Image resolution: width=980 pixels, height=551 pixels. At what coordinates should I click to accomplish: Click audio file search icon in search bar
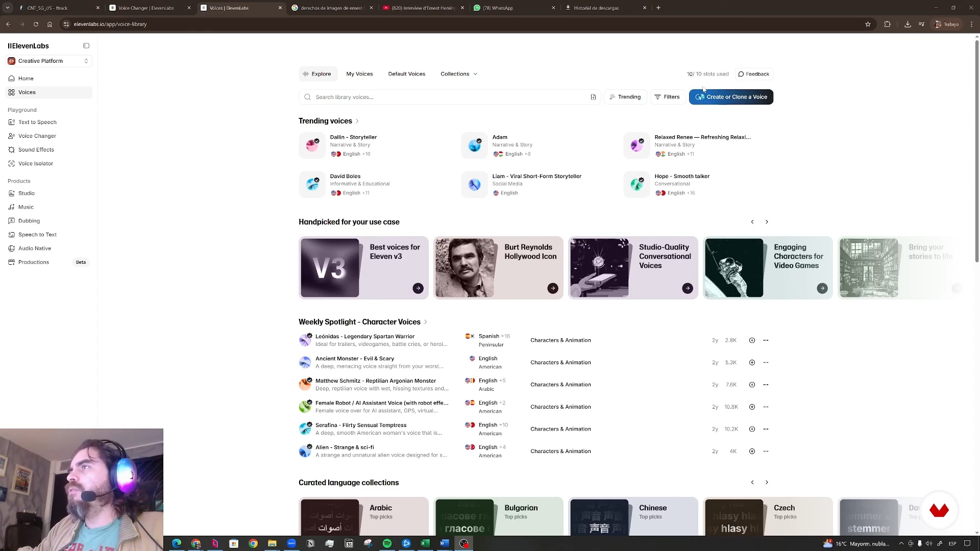click(x=593, y=97)
